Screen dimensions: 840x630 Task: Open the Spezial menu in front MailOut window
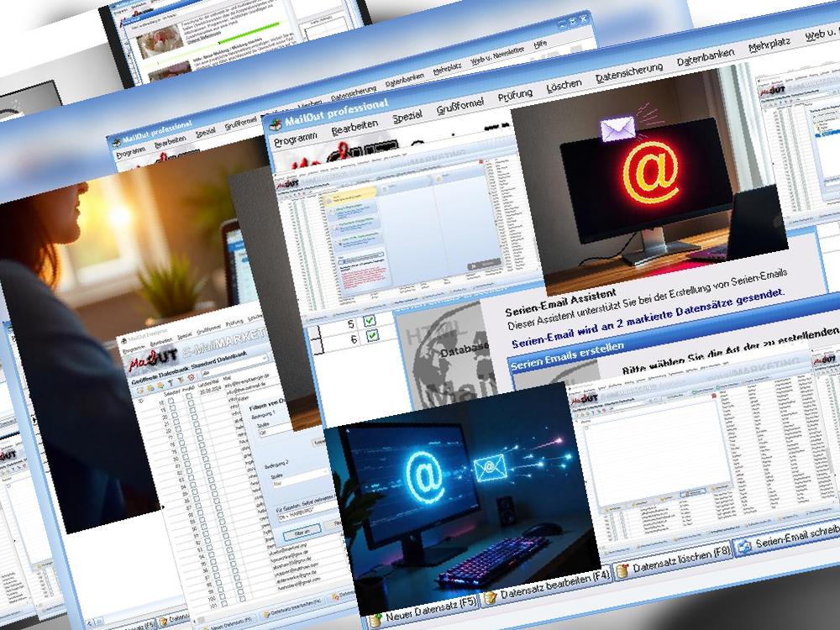pos(407,116)
